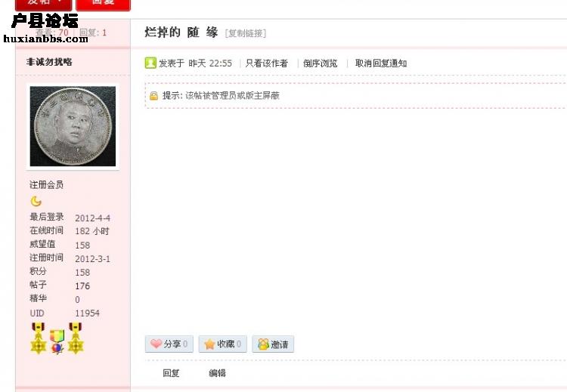The image size is (567, 392).
Task: Click the green user icon beside post time
Action: tap(150, 63)
